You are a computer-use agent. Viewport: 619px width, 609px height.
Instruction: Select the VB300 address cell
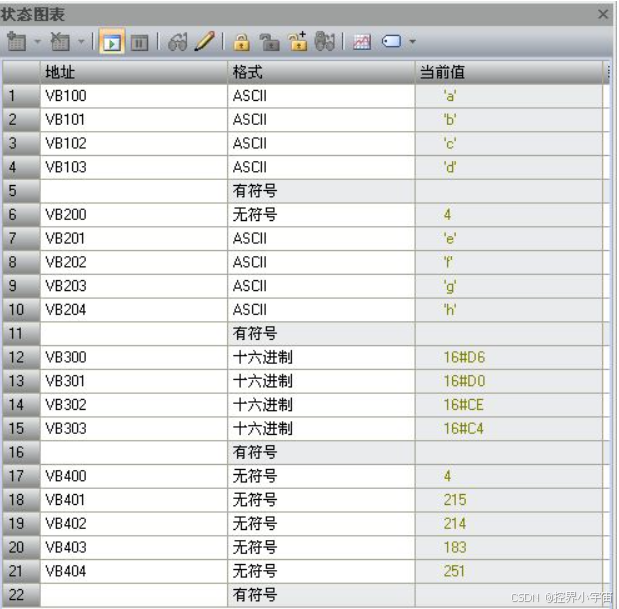134,357
